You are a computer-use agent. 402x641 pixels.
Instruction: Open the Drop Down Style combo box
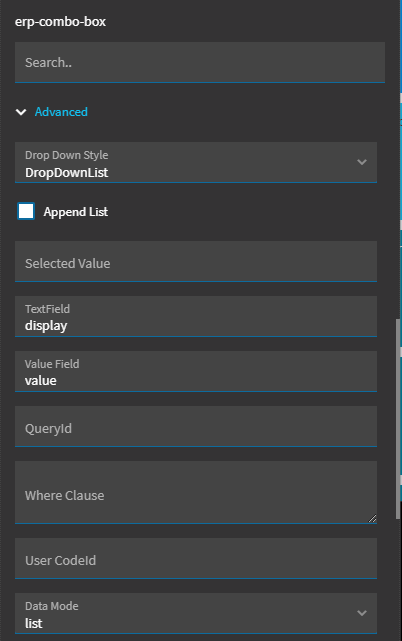coord(196,162)
